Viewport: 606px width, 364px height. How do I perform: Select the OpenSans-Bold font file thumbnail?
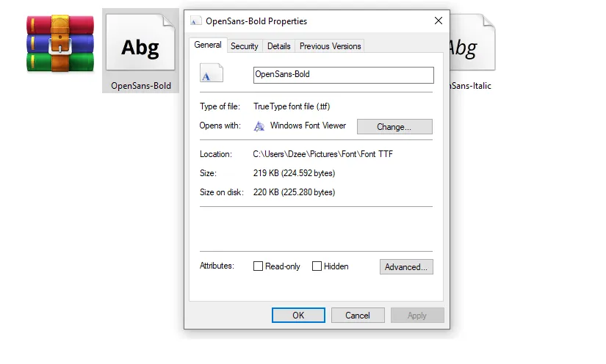(x=140, y=42)
